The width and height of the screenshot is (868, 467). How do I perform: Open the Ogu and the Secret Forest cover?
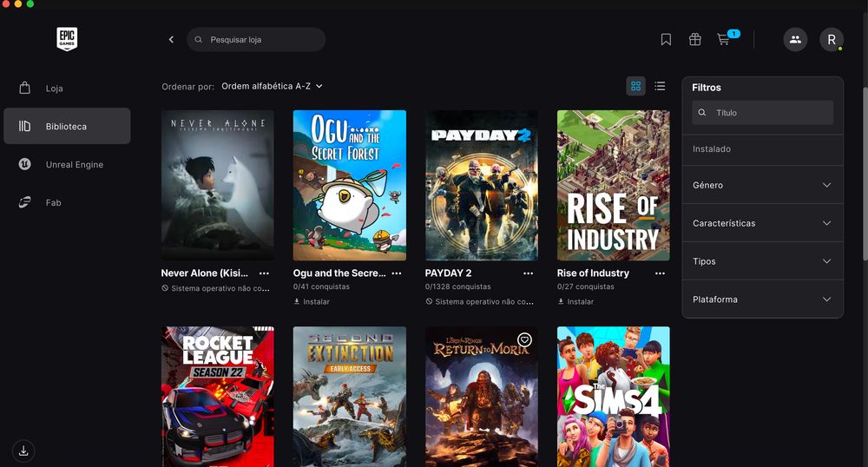(x=349, y=186)
